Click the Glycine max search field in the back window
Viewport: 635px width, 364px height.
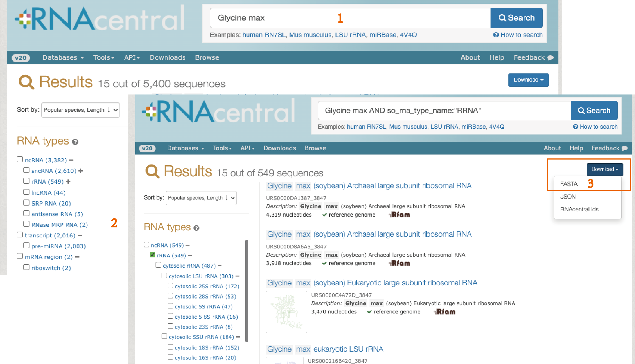click(x=350, y=18)
